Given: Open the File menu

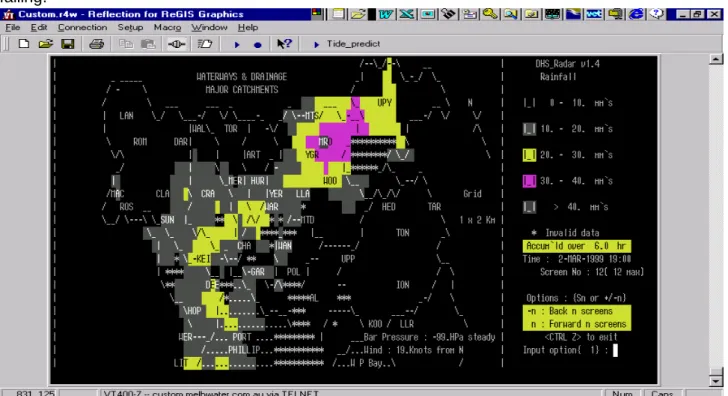Looking at the screenshot, I should tap(13, 27).
